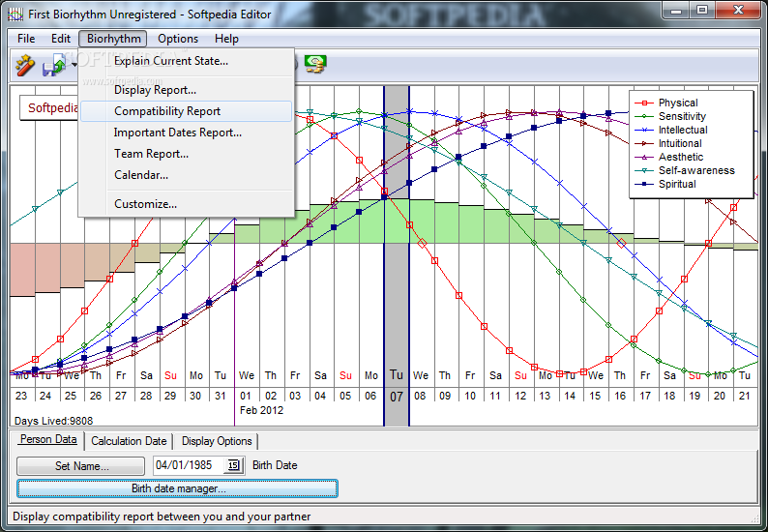Screen dimensions: 768x532
Task: Click the Birth Date label
Action: click(275, 465)
